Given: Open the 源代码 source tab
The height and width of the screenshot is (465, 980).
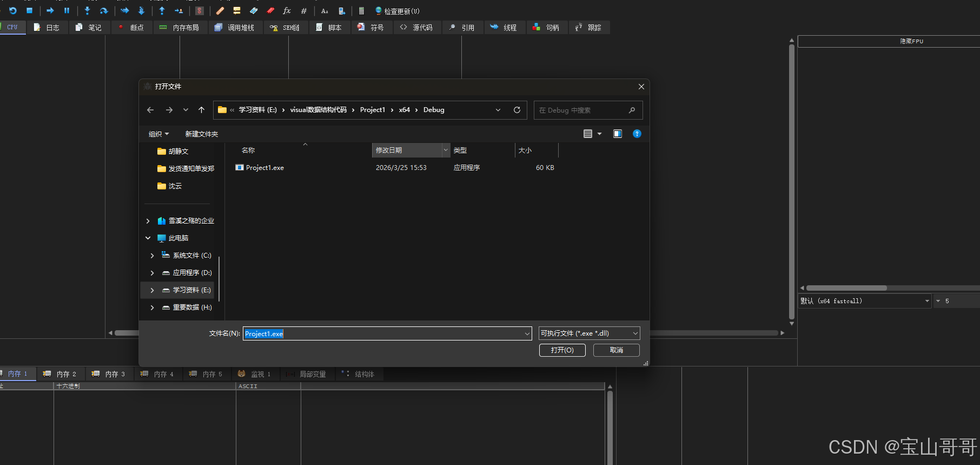Looking at the screenshot, I should point(417,27).
